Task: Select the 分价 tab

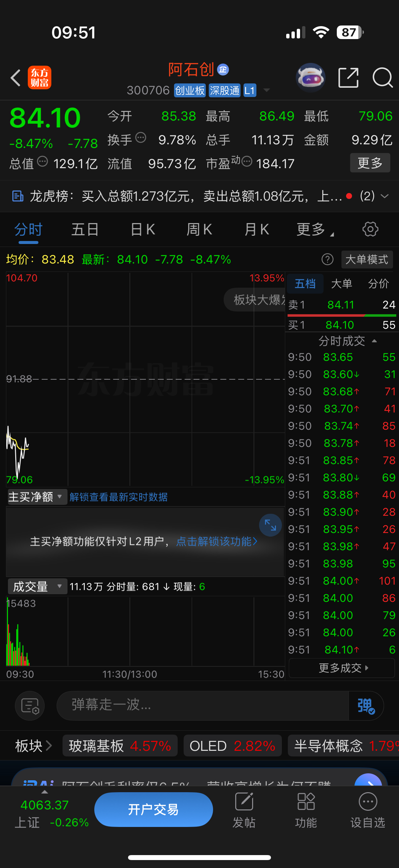Action: (378, 283)
